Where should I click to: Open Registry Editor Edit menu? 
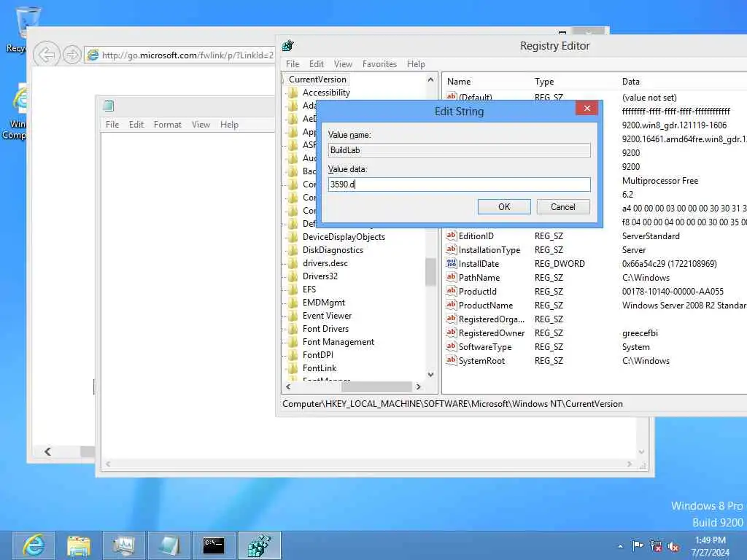pos(317,64)
